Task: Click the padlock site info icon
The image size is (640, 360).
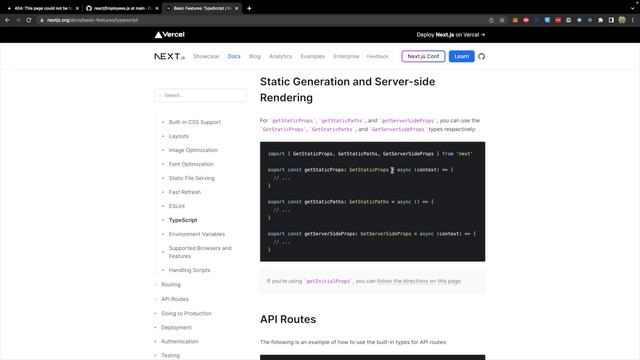Action: tap(42, 20)
